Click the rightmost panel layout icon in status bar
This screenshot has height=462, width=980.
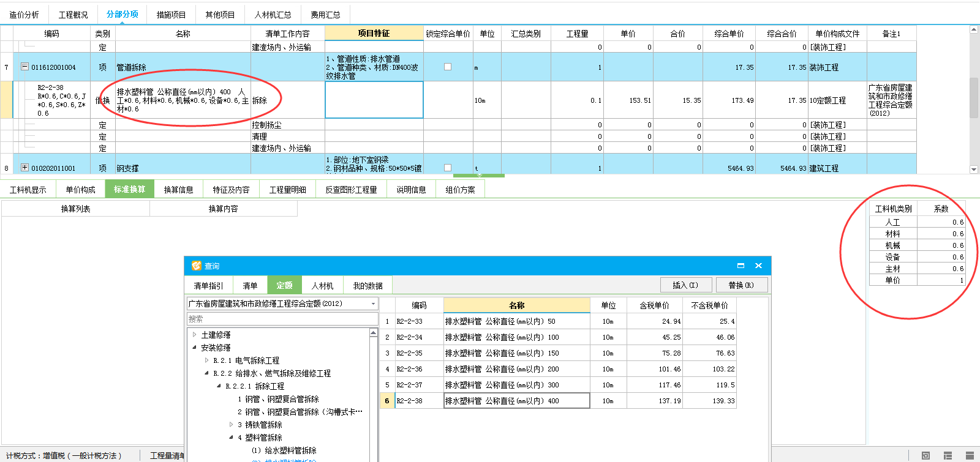coord(970,455)
